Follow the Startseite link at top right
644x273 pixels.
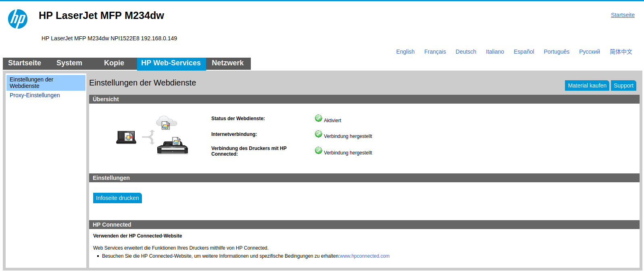click(x=623, y=15)
